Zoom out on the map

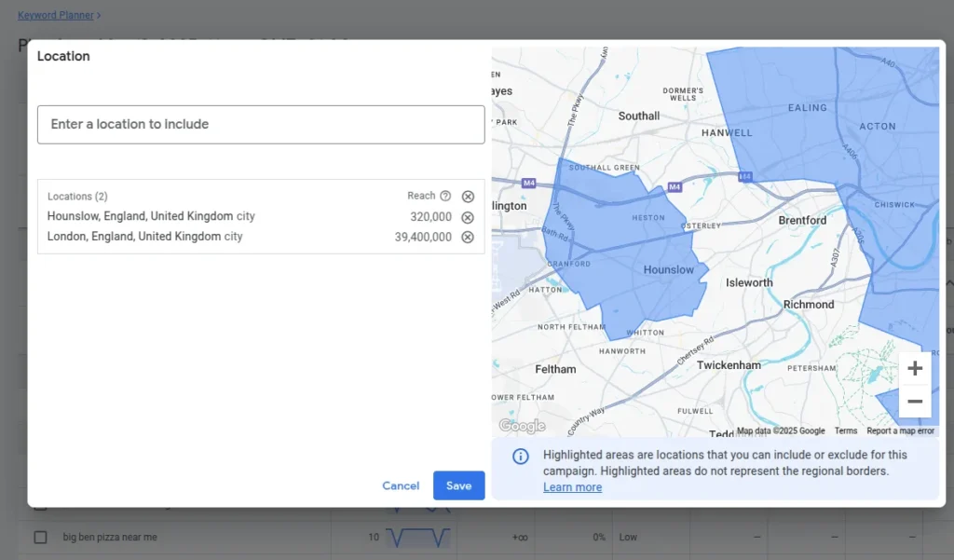coord(914,402)
